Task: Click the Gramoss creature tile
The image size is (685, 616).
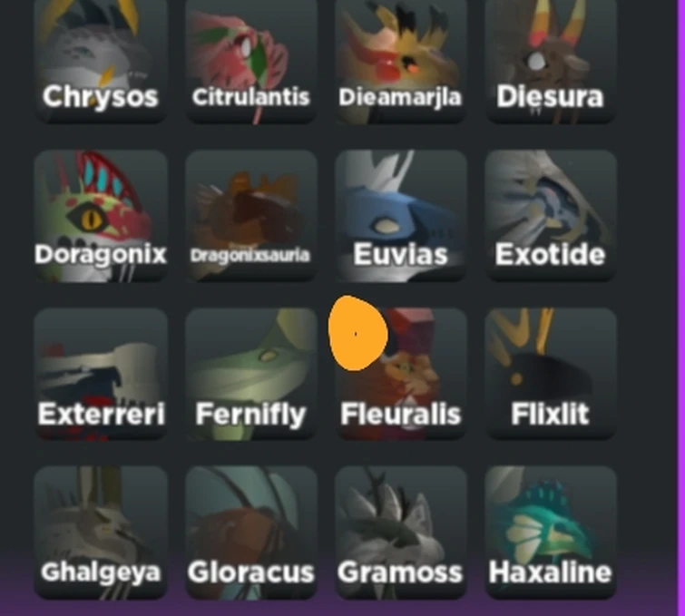Action: pos(401,533)
